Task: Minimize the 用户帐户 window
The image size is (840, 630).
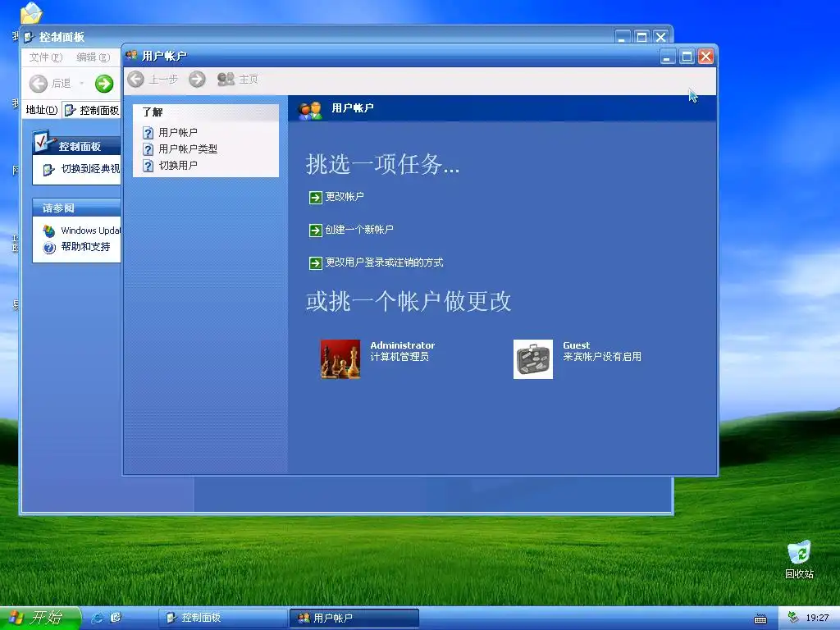Action: pyautogui.click(x=668, y=57)
